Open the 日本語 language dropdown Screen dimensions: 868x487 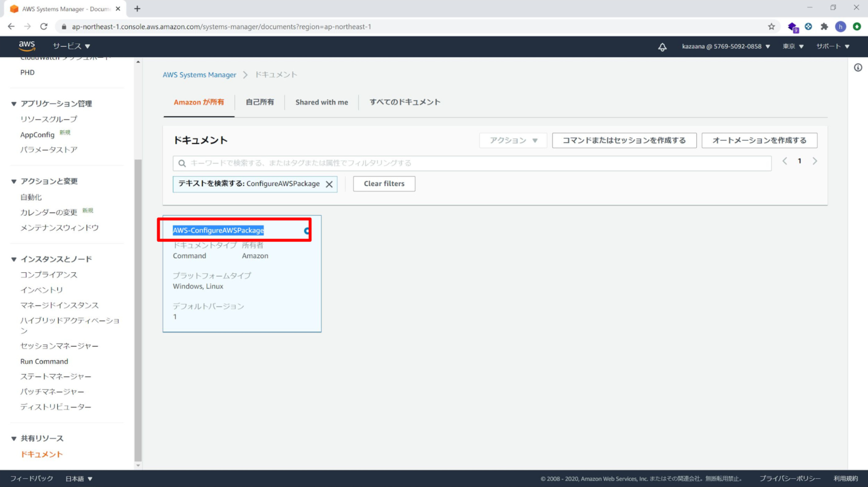coord(78,478)
